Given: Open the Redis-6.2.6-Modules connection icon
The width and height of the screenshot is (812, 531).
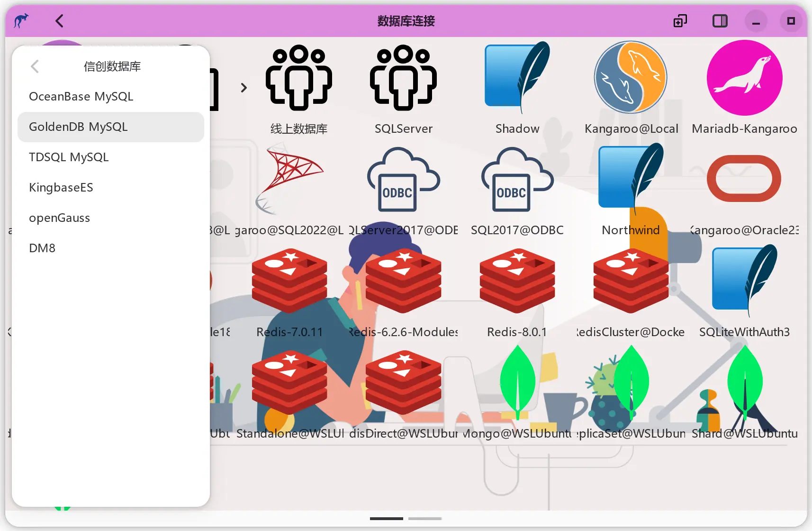Looking at the screenshot, I should click(x=404, y=281).
